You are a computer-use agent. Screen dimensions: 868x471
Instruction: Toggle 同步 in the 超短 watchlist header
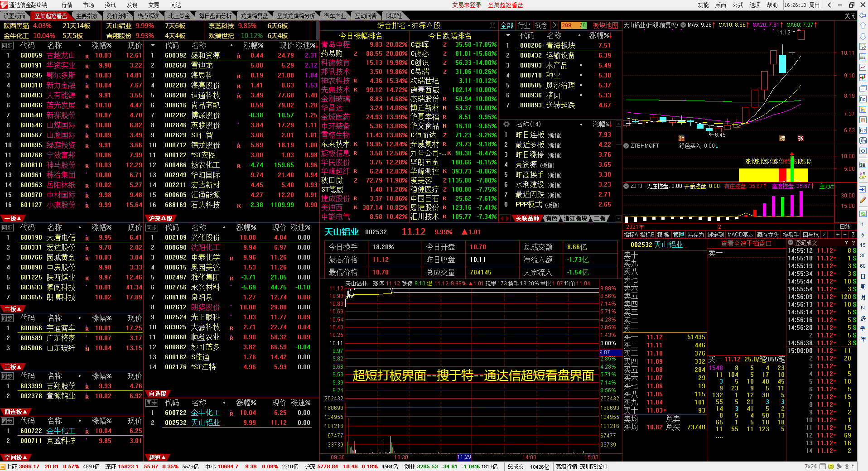pos(151,403)
